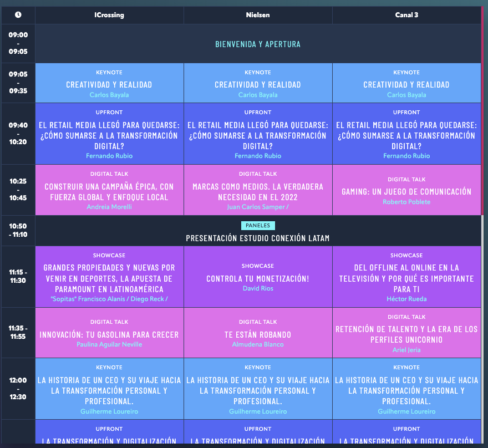This screenshot has width=488, height=448.
Task: Click the vertical scrollbar on the right edge
Action: tap(482, 110)
